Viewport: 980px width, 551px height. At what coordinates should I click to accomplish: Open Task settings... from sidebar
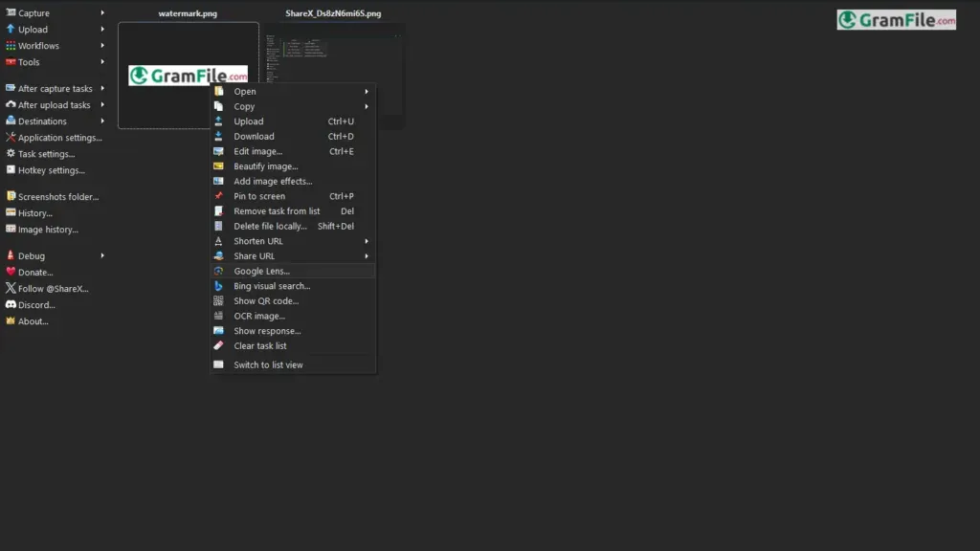(x=46, y=154)
